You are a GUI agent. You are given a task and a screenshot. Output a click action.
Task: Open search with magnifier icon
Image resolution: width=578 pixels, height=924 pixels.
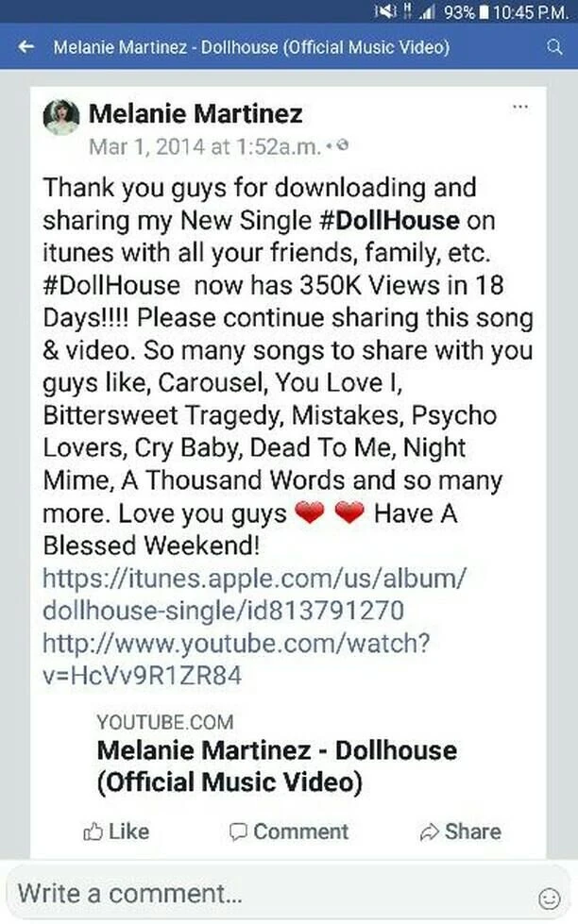pyautogui.click(x=554, y=47)
